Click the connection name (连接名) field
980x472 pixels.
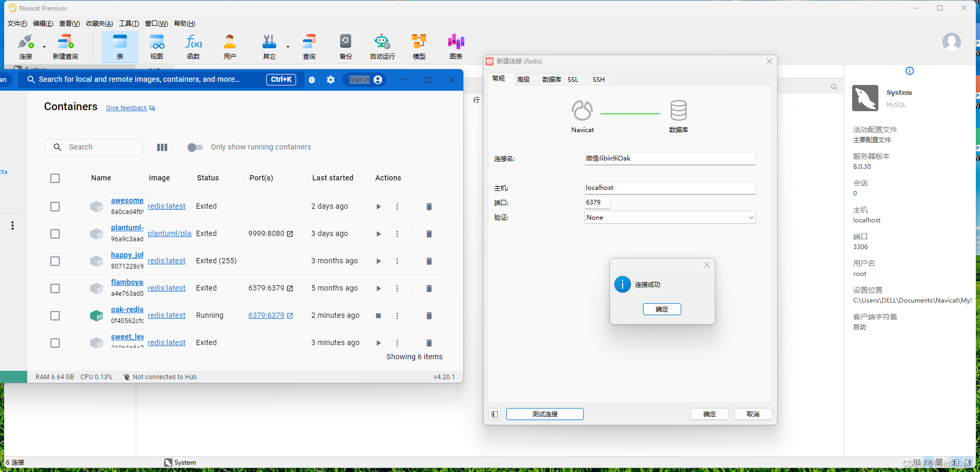pyautogui.click(x=670, y=158)
